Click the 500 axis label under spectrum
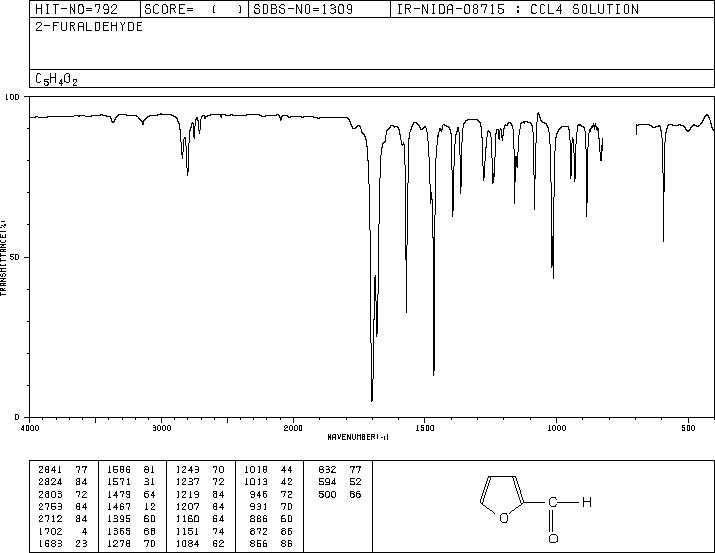Viewport: 715px width, 553px height. (689, 428)
